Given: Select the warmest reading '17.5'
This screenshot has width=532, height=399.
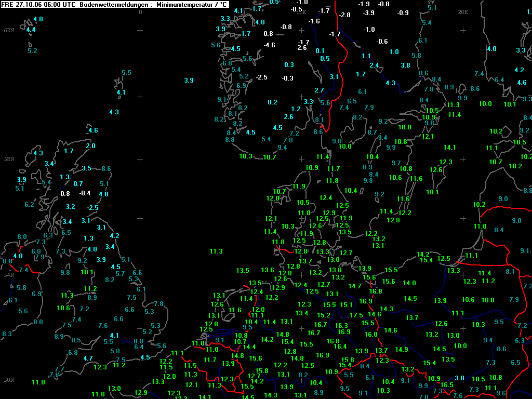Looking at the screenshot, I should (x=356, y=315).
